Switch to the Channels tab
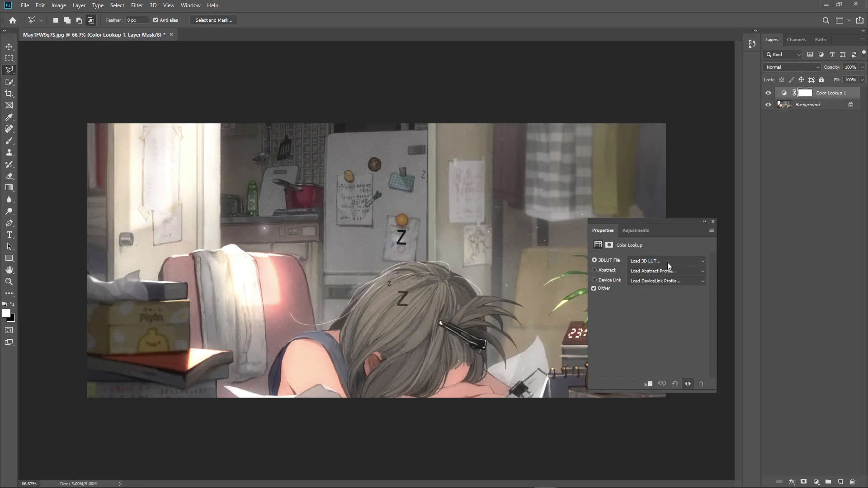Viewport: 868px width, 488px height. (796, 39)
